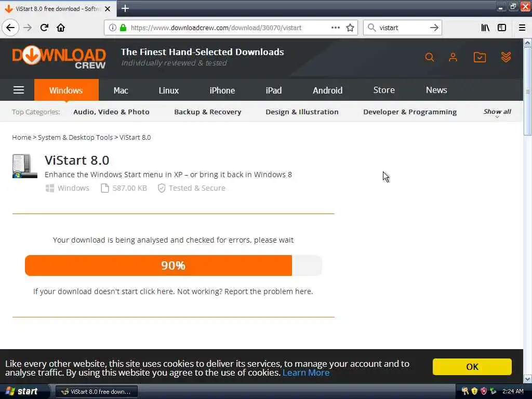Go to the Firefox Home icon
The image size is (532, 399).
(61, 28)
